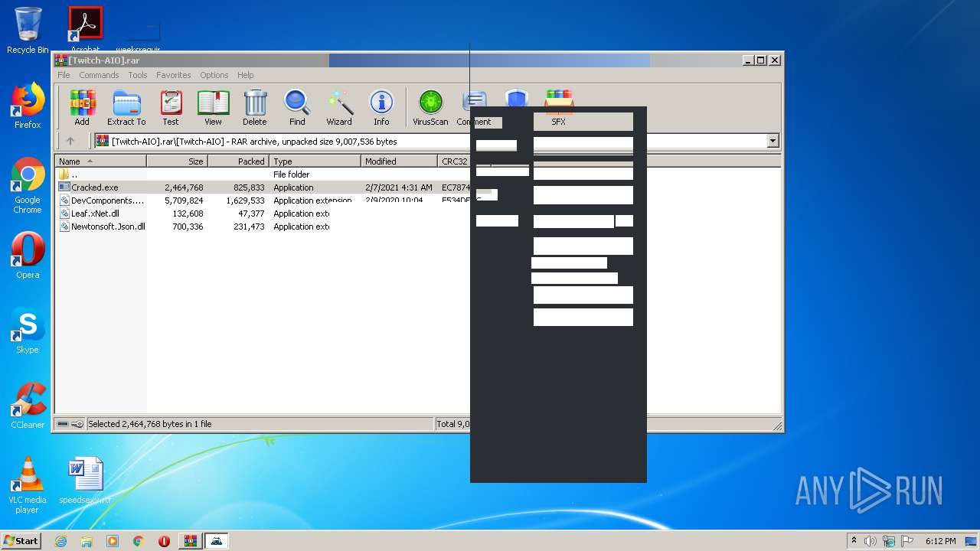Image resolution: width=980 pixels, height=551 pixels.
Task: Open the File menu
Action: point(64,75)
